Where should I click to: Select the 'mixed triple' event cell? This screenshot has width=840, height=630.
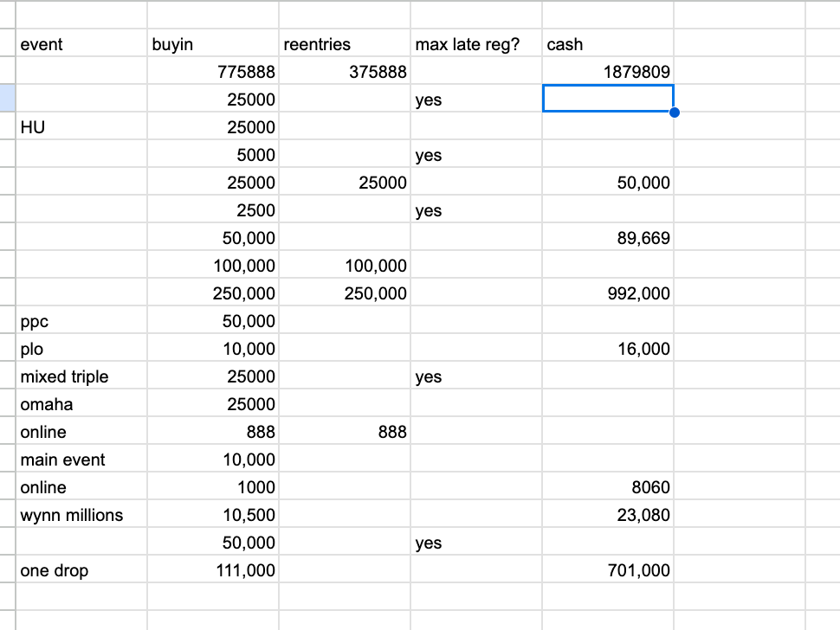81,376
